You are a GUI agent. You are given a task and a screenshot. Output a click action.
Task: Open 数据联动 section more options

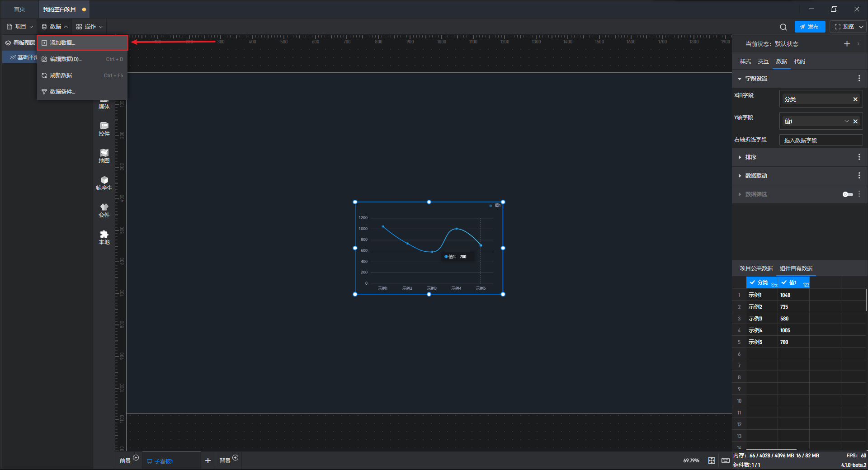click(859, 175)
